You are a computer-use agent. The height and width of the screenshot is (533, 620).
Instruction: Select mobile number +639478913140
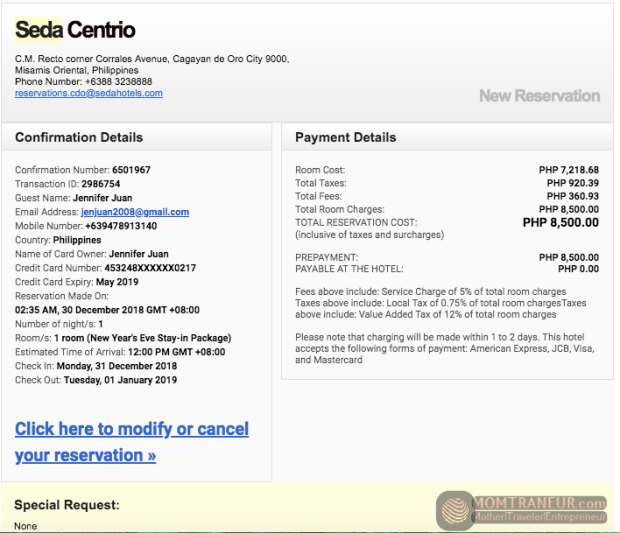[x=121, y=226]
